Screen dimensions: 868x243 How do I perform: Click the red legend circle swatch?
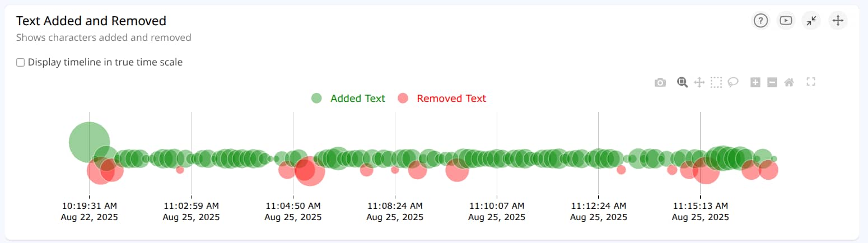(x=403, y=99)
